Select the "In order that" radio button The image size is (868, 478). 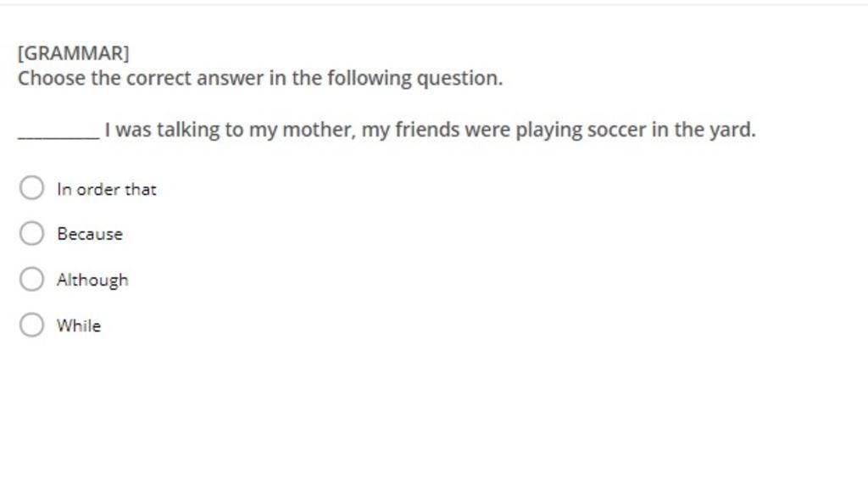(31, 188)
